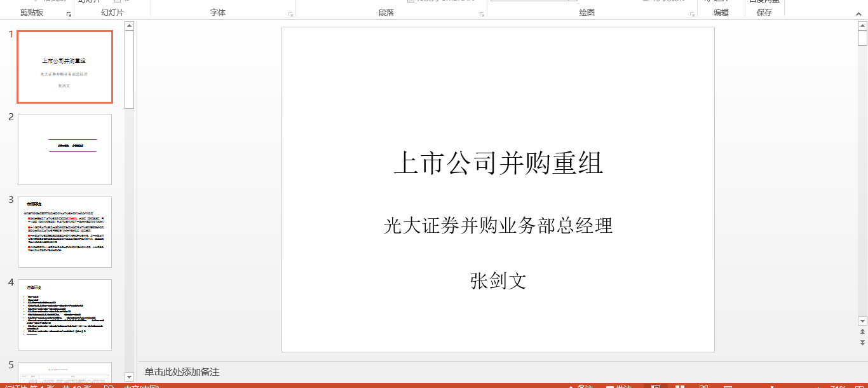Screen dimensions: 868x388
Task: Open the 段落 group dialog launcher
Action: coord(482,14)
